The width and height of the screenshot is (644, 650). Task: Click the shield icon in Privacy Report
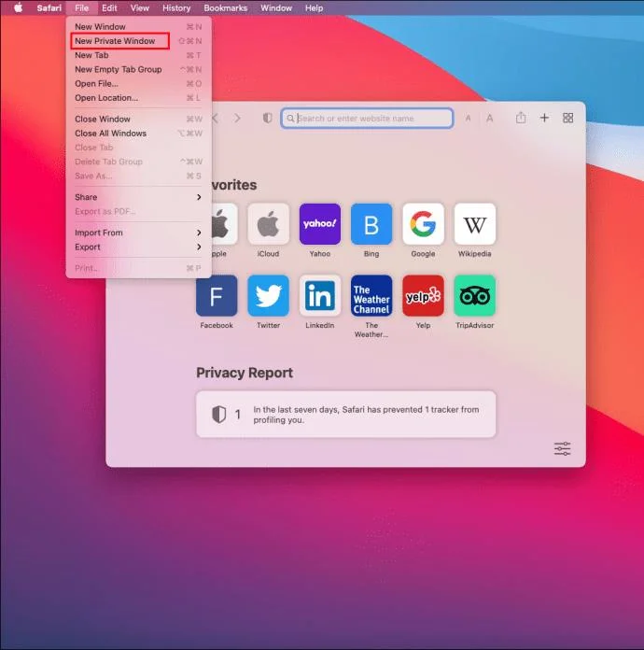(218, 414)
